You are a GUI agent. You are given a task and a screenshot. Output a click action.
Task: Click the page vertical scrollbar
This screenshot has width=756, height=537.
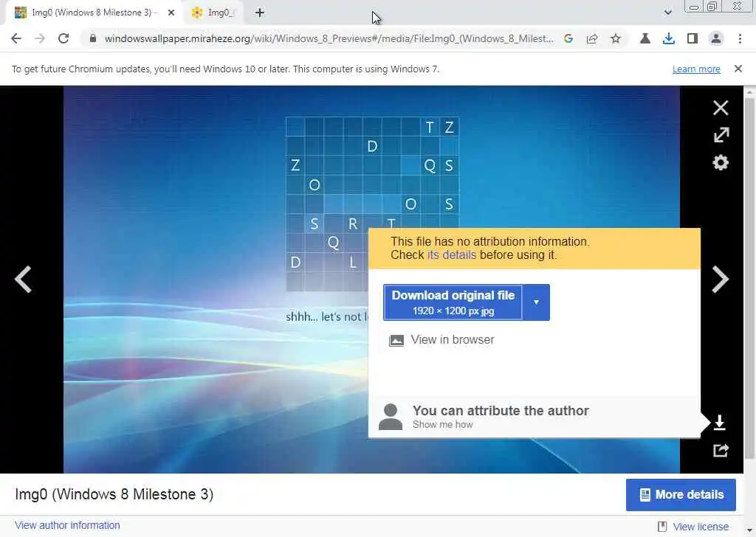tap(749, 278)
